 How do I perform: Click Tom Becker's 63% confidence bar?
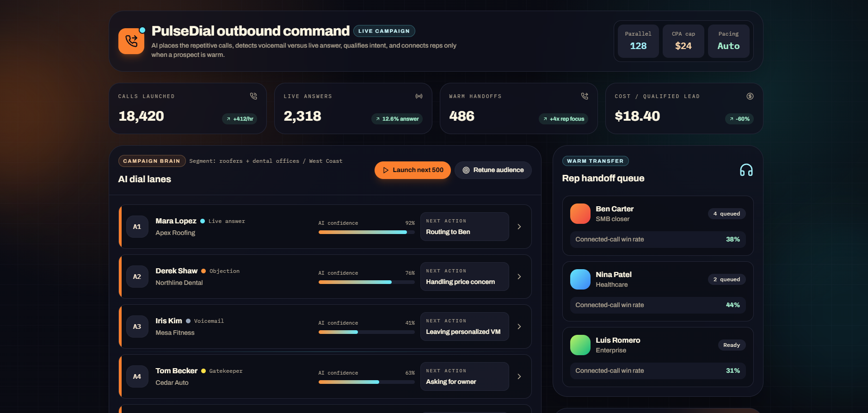click(366, 382)
